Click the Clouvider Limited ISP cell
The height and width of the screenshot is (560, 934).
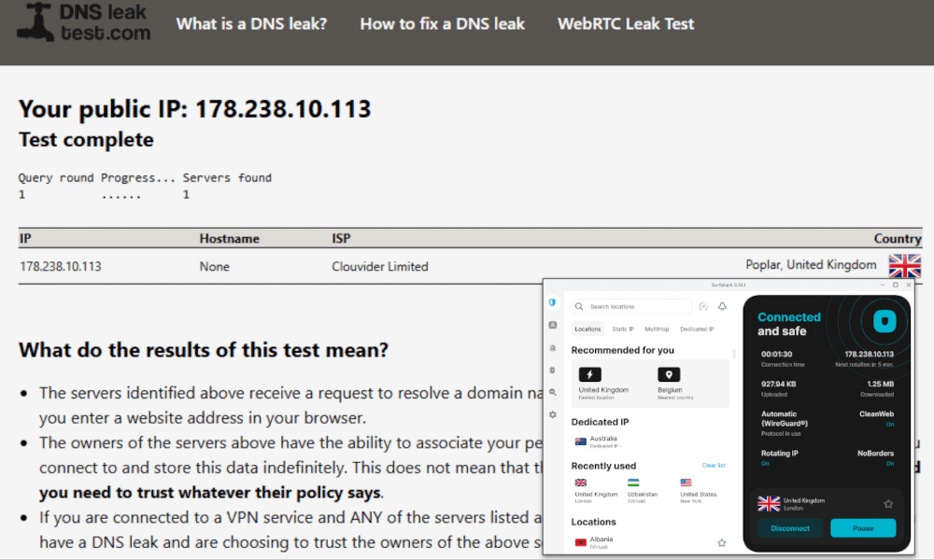tap(379, 267)
